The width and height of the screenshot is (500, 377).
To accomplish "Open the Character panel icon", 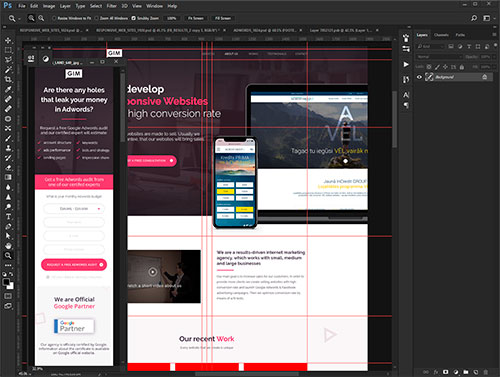I will [406, 95].
